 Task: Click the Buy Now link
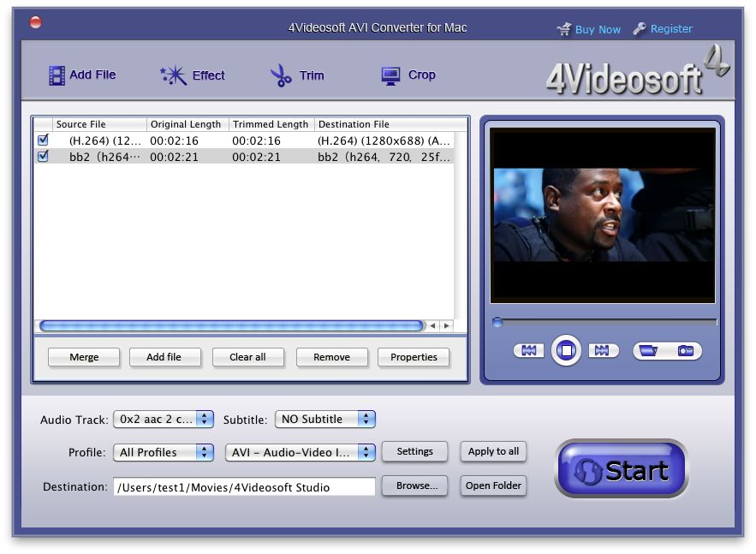(598, 29)
